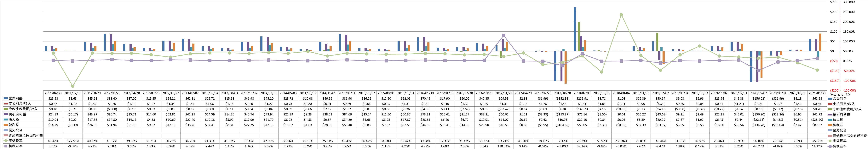
Task: Click the lowest green line marker at 2011/07/30
Action: [73, 86]
